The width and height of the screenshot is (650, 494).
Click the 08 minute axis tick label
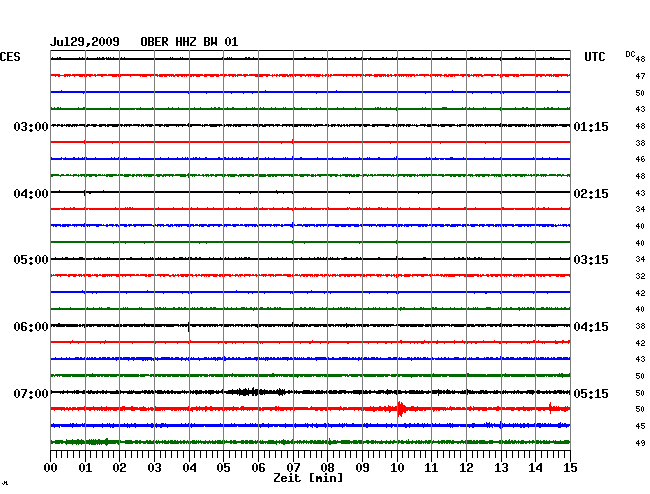[x=327, y=467]
